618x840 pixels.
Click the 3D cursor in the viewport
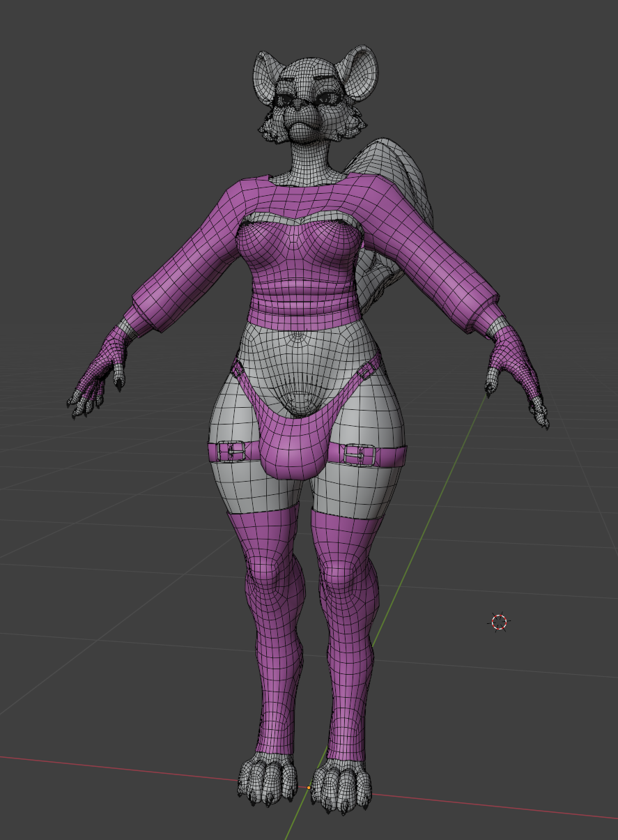500,622
